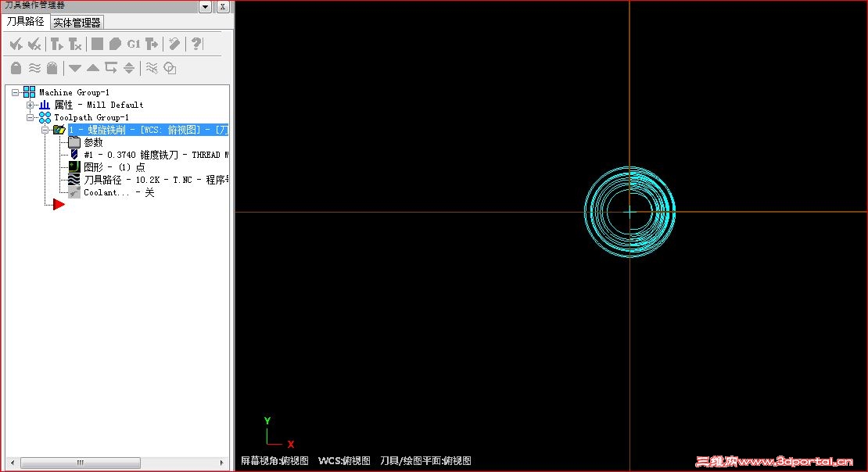The width and height of the screenshot is (868, 472).
Task: Collapse Toolpath Group-1 node
Action: pos(30,117)
